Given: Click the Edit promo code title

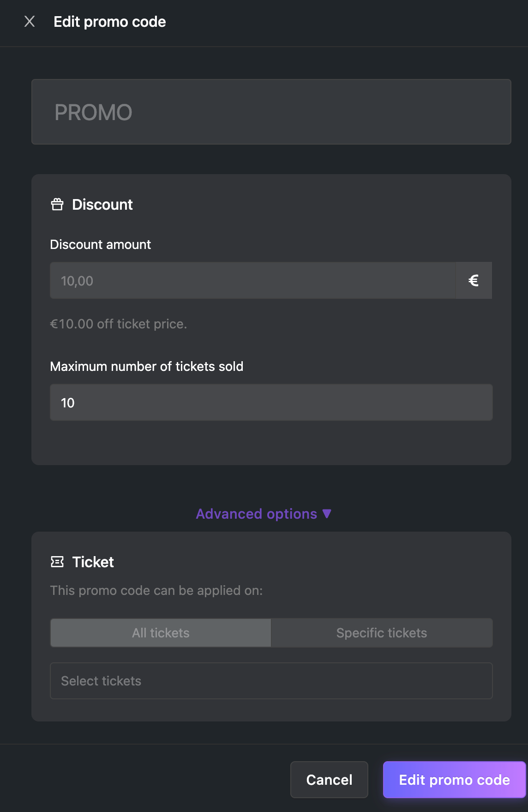Looking at the screenshot, I should pos(110,21).
